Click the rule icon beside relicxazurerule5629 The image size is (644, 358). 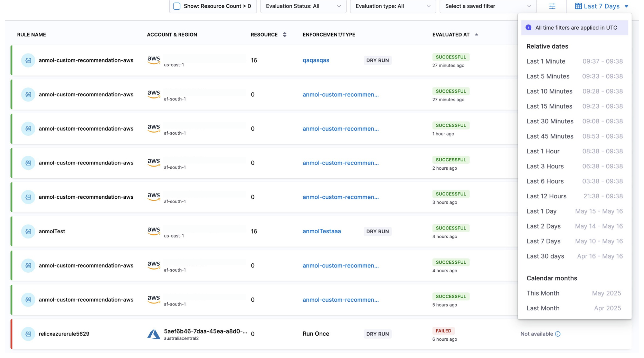28,334
